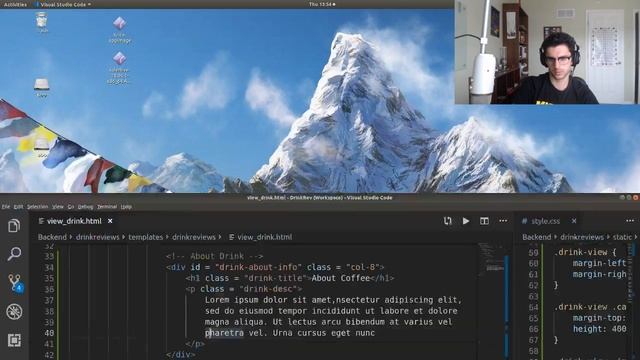Screen dimensions: 640x360
Task: Click the "drink-desc" class string
Action: tap(269, 289)
